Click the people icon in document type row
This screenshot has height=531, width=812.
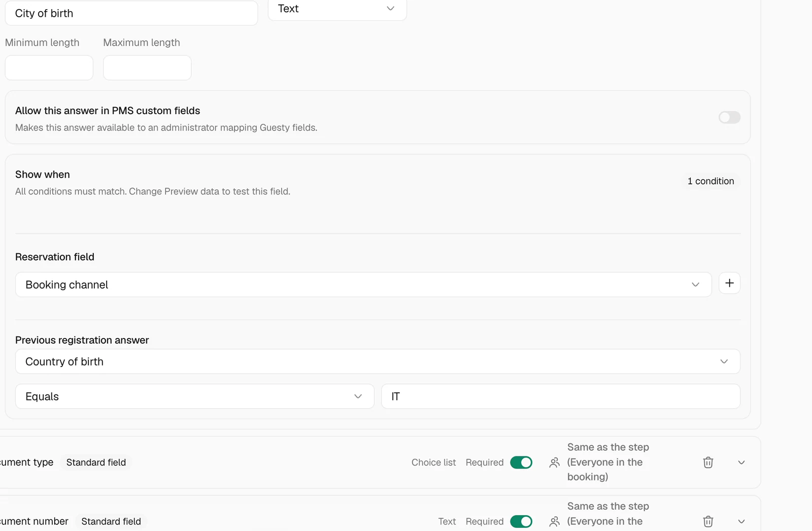(x=554, y=462)
